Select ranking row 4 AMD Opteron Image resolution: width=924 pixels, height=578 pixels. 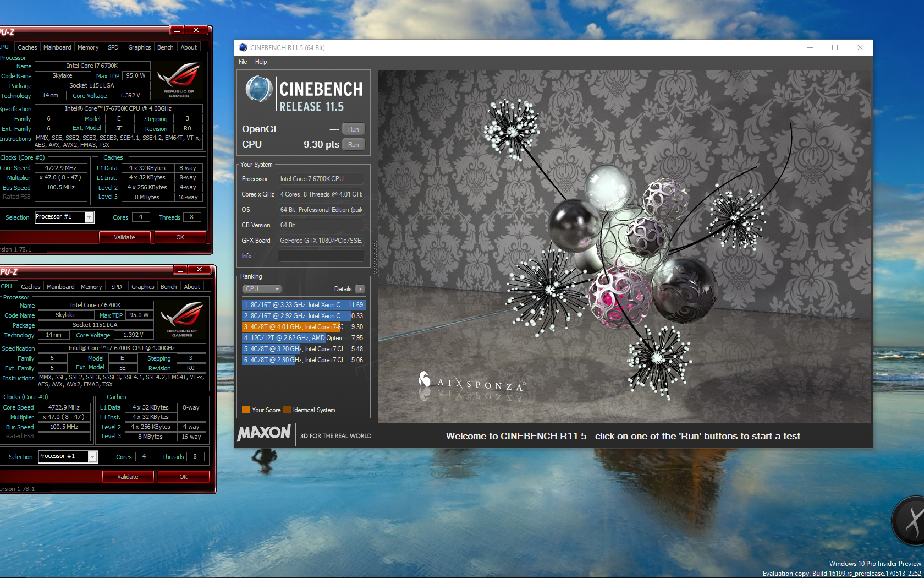click(x=304, y=338)
